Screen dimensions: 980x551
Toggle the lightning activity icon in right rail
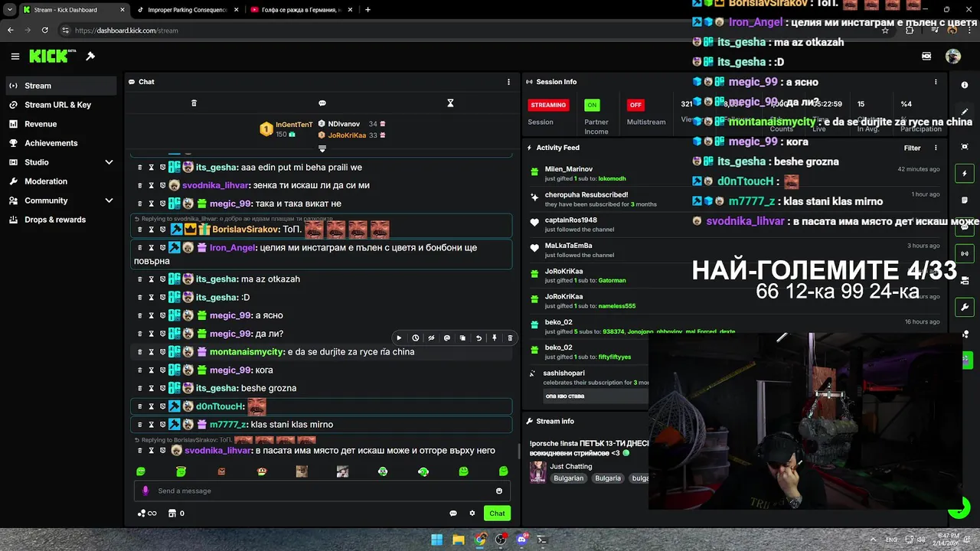(x=965, y=174)
